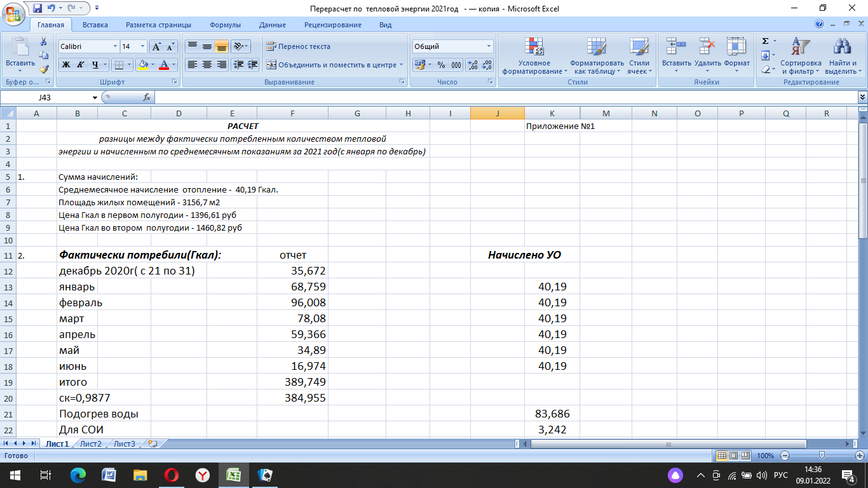Open the Лист2 sheet tab
This screenshot has height=488, width=868.
click(x=90, y=444)
